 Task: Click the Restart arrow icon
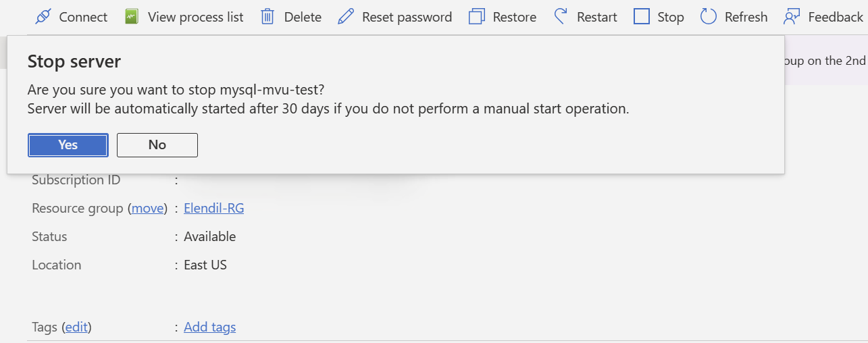(560, 17)
